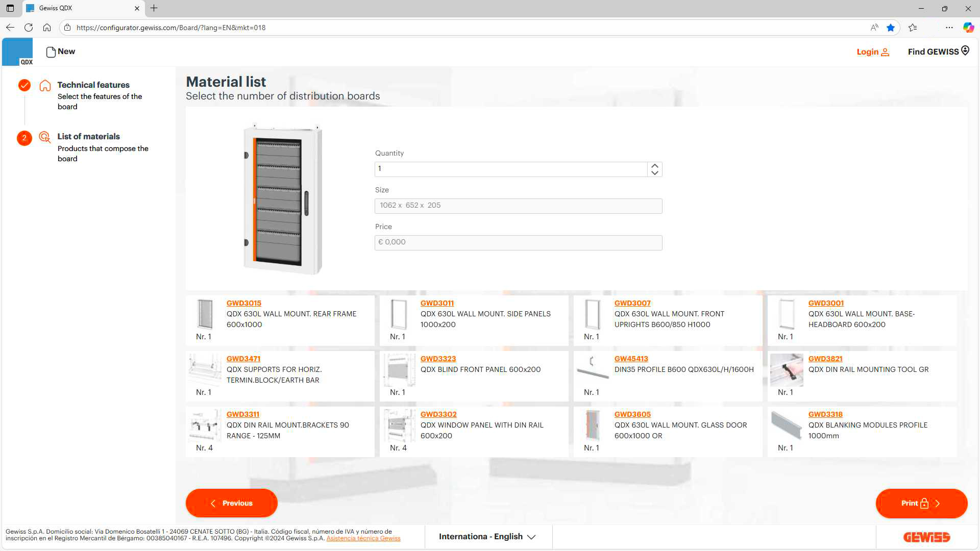Click the checkmark icon on step one
Screen dimensions: 980x551
coord(24,85)
